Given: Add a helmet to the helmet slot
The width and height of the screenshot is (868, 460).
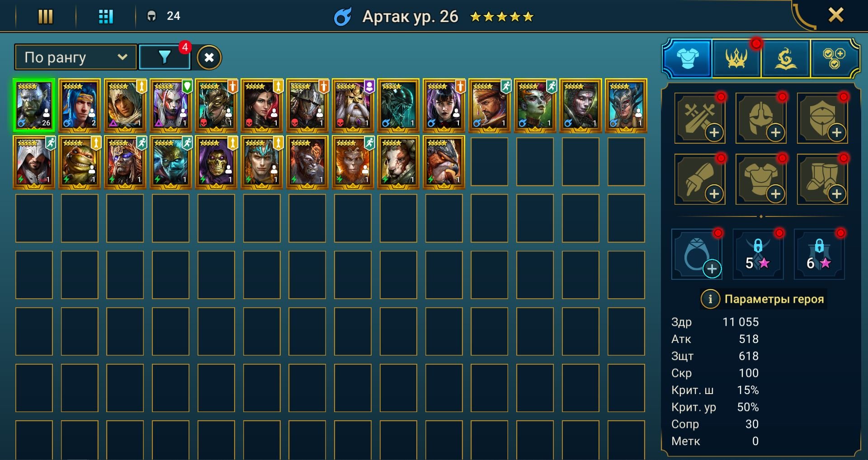Looking at the screenshot, I should (761, 118).
